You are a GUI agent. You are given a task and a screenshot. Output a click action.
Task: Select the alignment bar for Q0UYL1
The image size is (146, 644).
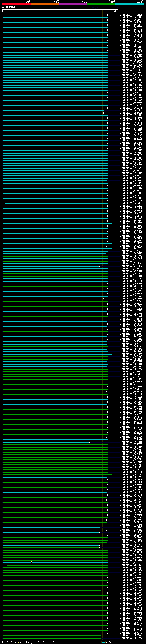pos(56,203)
